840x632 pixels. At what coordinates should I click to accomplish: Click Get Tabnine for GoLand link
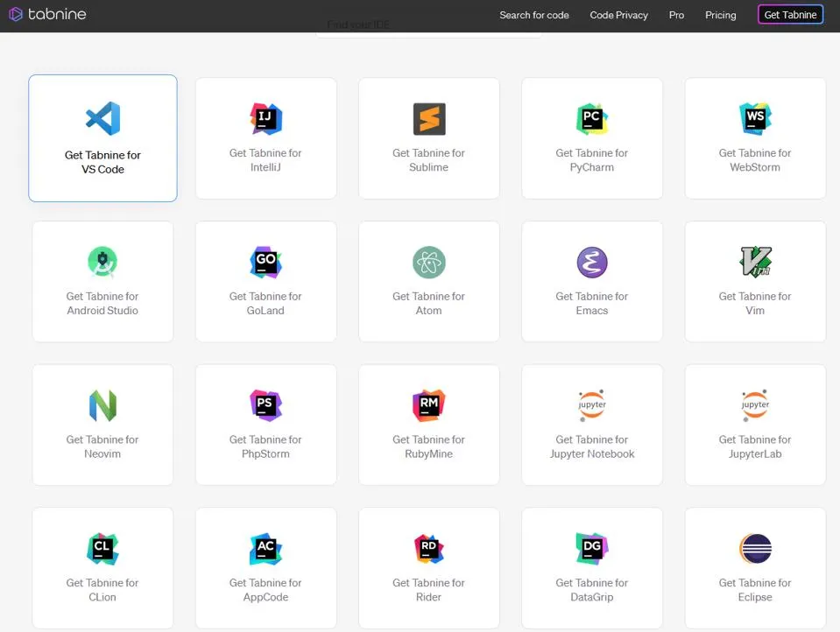tap(265, 303)
